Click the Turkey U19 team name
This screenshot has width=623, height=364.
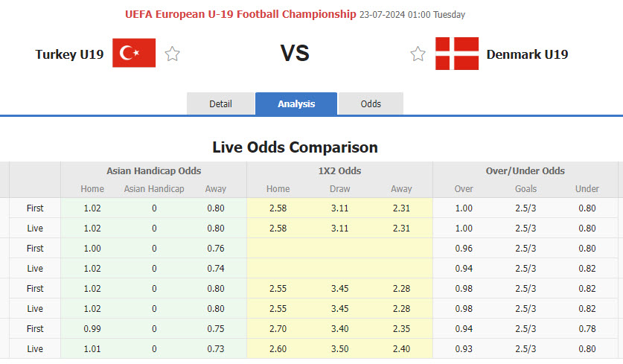(x=69, y=54)
